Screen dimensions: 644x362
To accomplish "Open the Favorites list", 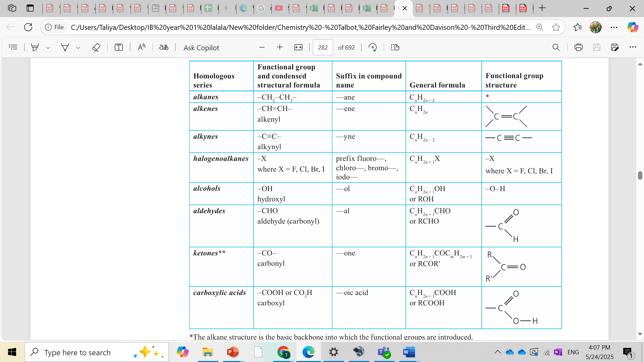I will click(578, 27).
